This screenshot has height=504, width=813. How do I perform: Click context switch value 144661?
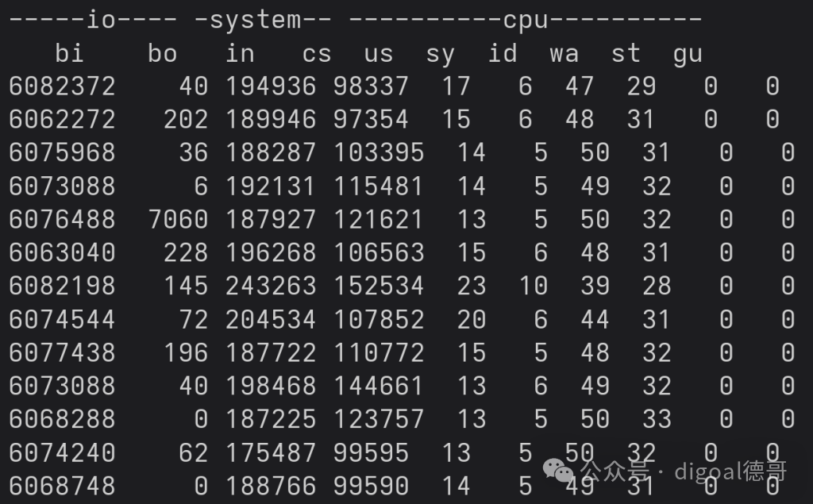coord(379,386)
